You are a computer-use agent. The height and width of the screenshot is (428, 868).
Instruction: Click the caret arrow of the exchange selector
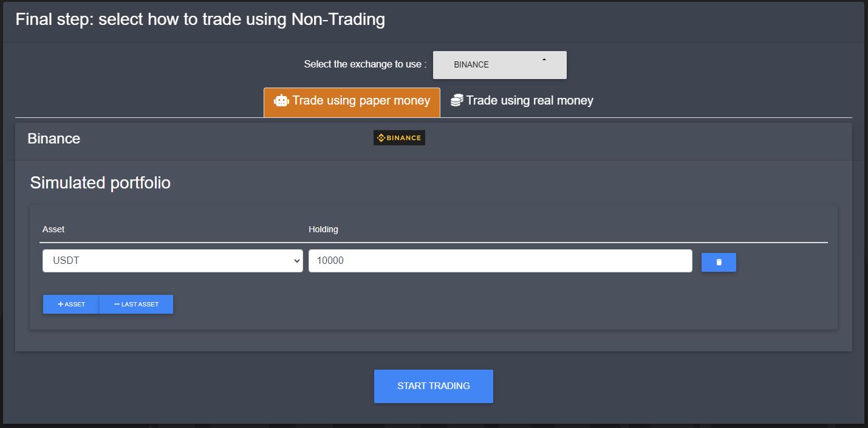point(544,60)
